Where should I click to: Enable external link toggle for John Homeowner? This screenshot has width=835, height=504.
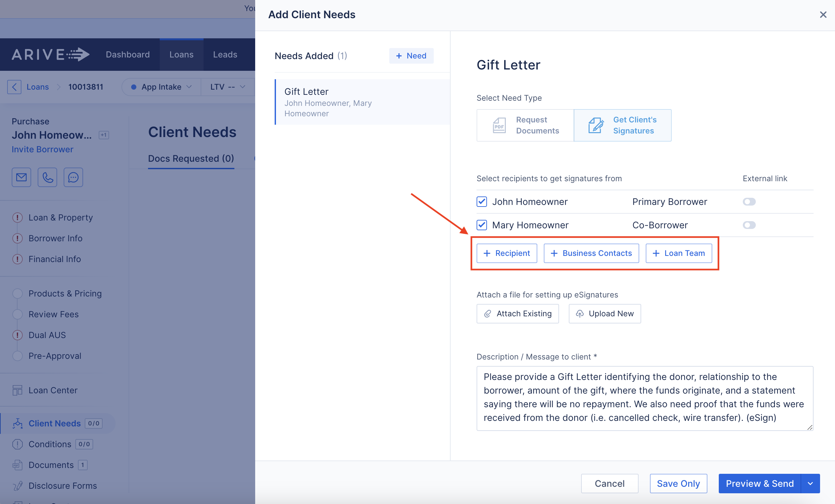tap(749, 202)
